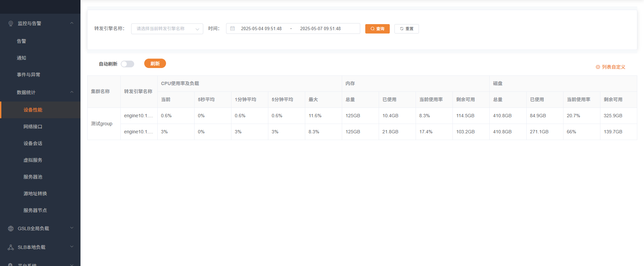Select 告警 in the sidebar
The width and height of the screenshot is (644, 266).
click(x=21, y=41)
